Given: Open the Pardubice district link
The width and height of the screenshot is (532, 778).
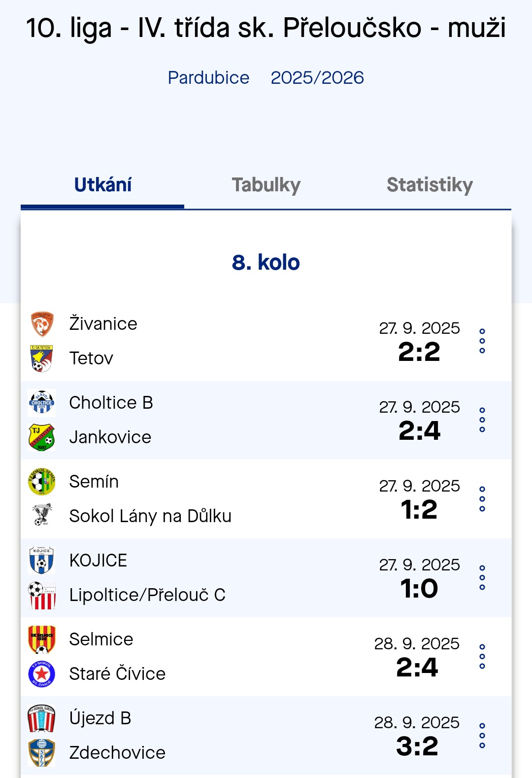Looking at the screenshot, I should pyautogui.click(x=208, y=78).
